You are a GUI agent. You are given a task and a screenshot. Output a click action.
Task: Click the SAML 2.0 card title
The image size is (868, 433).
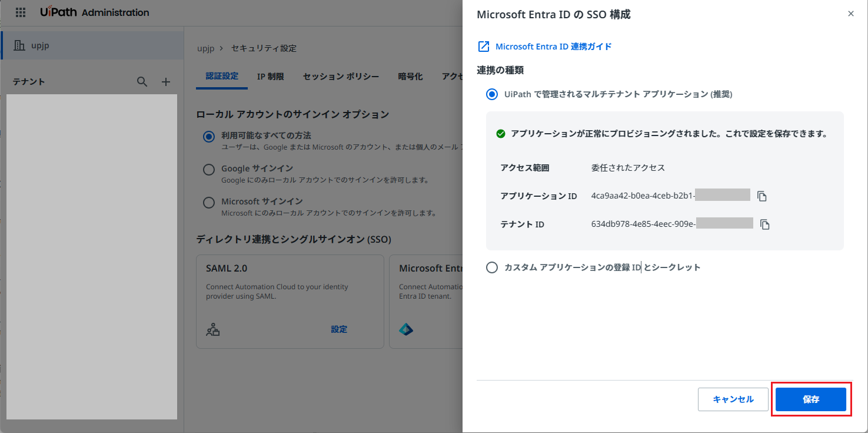coord(227,269)
